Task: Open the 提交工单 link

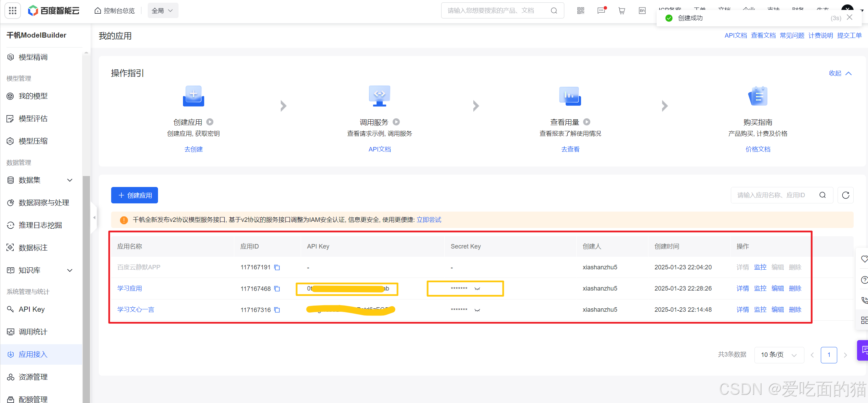Action: pyautogui.click(x=850, y=36)
